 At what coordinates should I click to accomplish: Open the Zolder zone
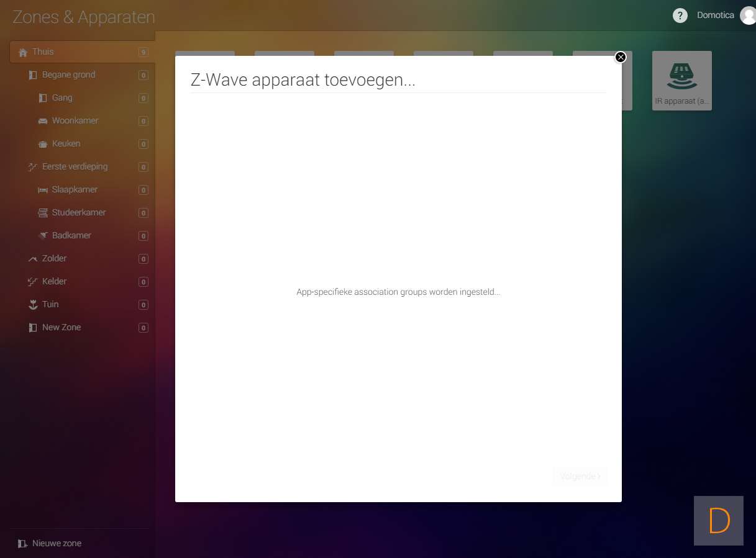tap(54, 259)
